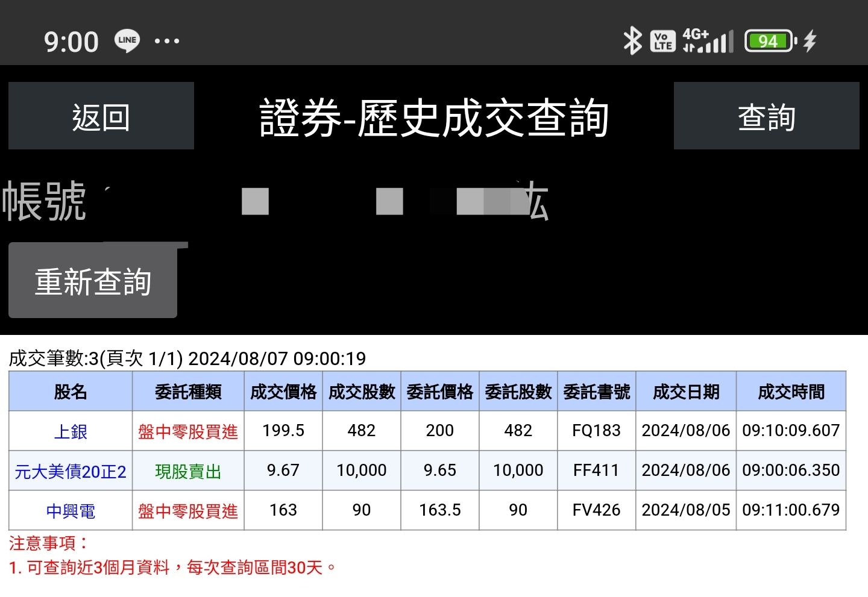
Task: Tap the LINE notification icon
Action: pyautogui.click(x=127, y=40)
